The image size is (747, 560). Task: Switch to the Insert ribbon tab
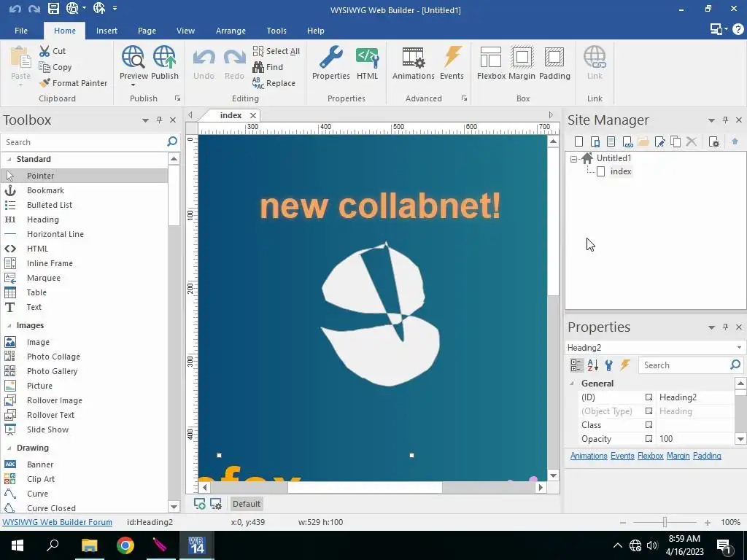coord(107,31)
